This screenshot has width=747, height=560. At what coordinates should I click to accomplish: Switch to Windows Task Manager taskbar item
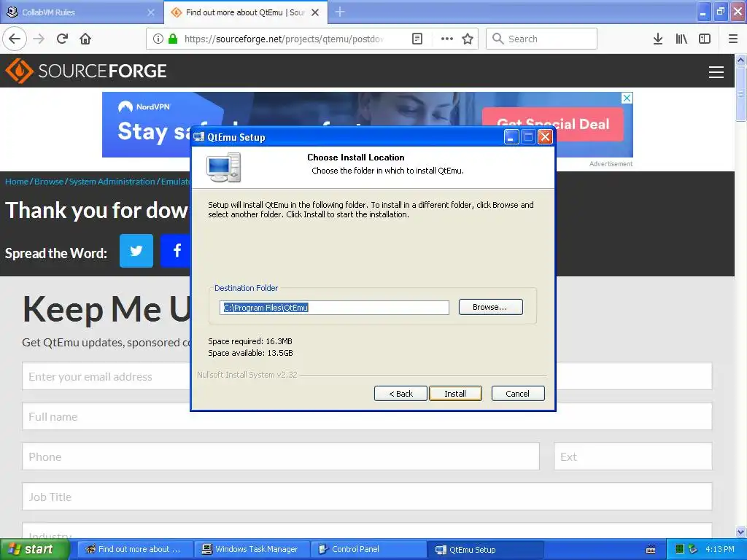[253, 549]
